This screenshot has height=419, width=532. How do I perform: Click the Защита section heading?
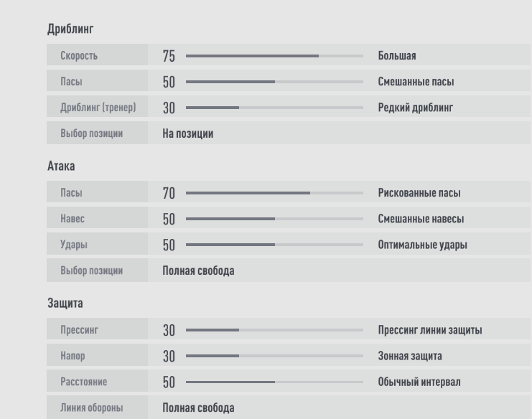tap(65, 303)
